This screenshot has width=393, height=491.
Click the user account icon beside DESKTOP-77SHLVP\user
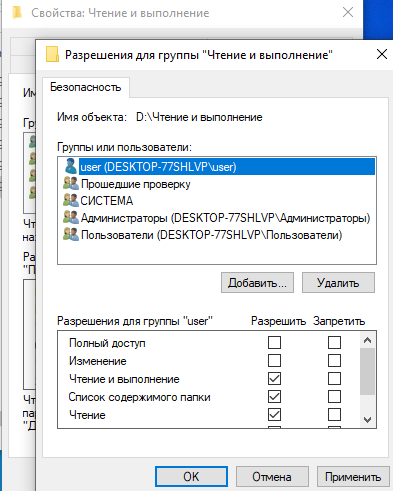coord(70,166)
